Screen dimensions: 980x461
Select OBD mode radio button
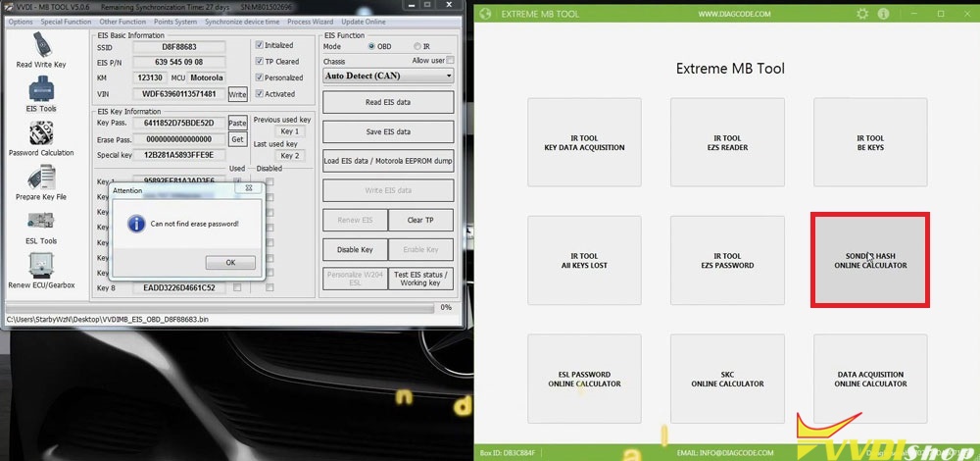coord(371,46)
